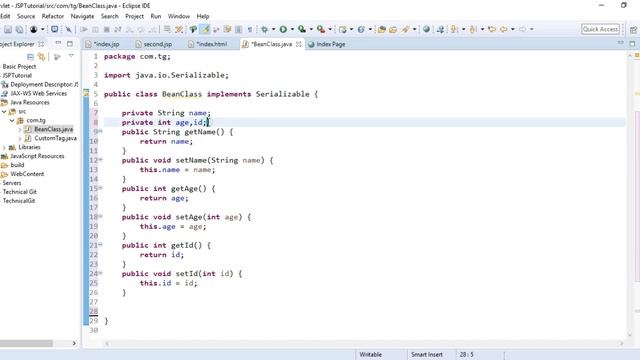This screenshot has width=640, height=360.
Task: Click the Open Web Browser globe icon
Action: coord(426,29)
